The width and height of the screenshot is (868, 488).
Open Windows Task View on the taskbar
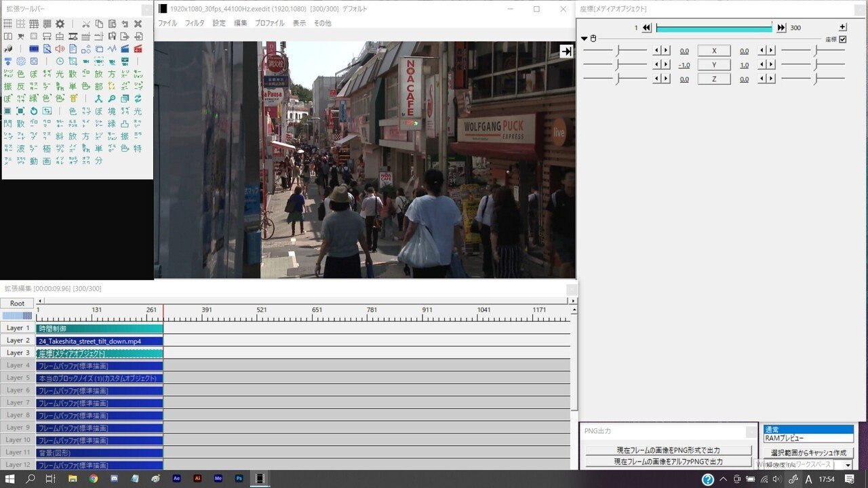tap(50, 479)
